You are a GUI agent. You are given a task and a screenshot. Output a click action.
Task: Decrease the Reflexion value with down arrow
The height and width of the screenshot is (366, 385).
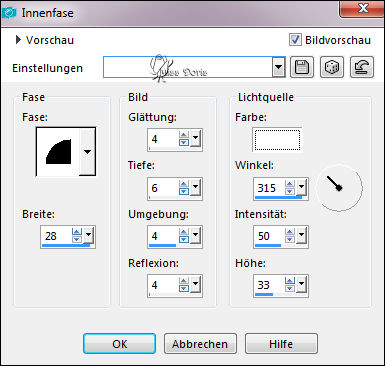184,288
